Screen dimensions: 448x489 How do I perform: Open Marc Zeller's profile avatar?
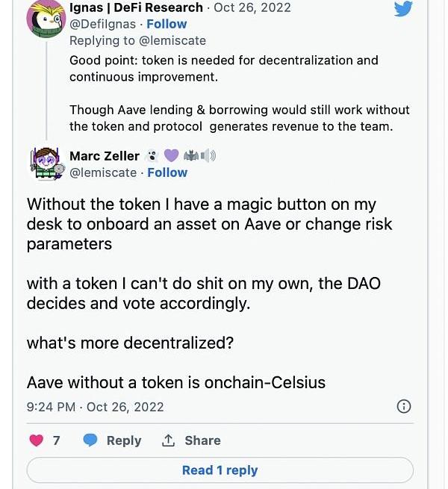click(47, 163)
